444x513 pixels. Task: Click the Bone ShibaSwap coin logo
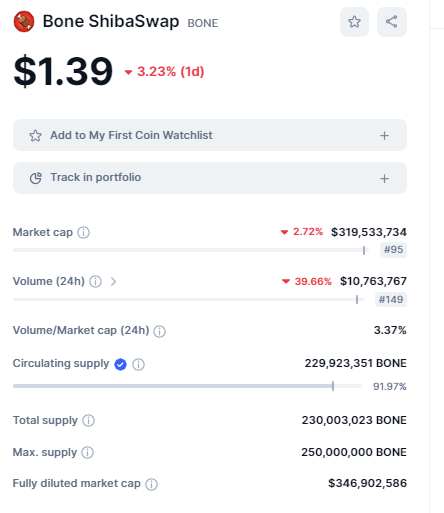point(24,22)
